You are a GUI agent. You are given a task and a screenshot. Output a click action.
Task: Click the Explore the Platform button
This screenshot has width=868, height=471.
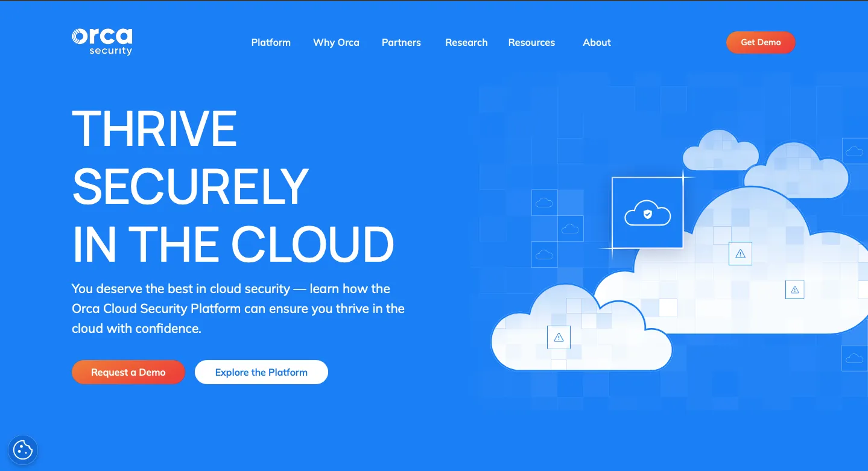coord(261,372)
